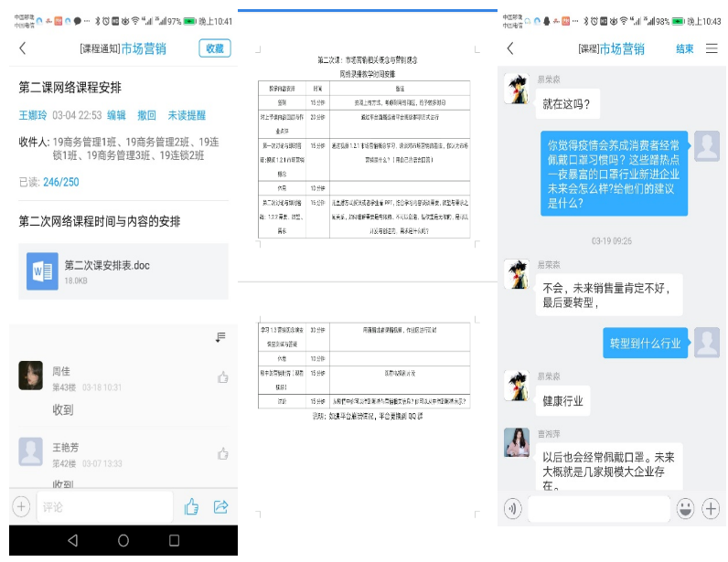Tap the Android back navigation triangle

[x=72, y=540]
